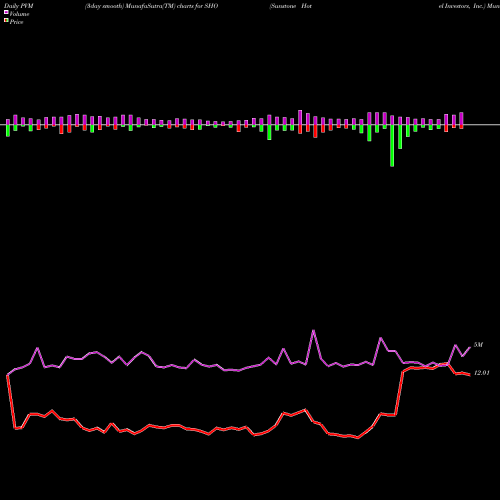The image size is (500, 500).
Task: Click the highest peak of magenta volume line
Action: 313,331
